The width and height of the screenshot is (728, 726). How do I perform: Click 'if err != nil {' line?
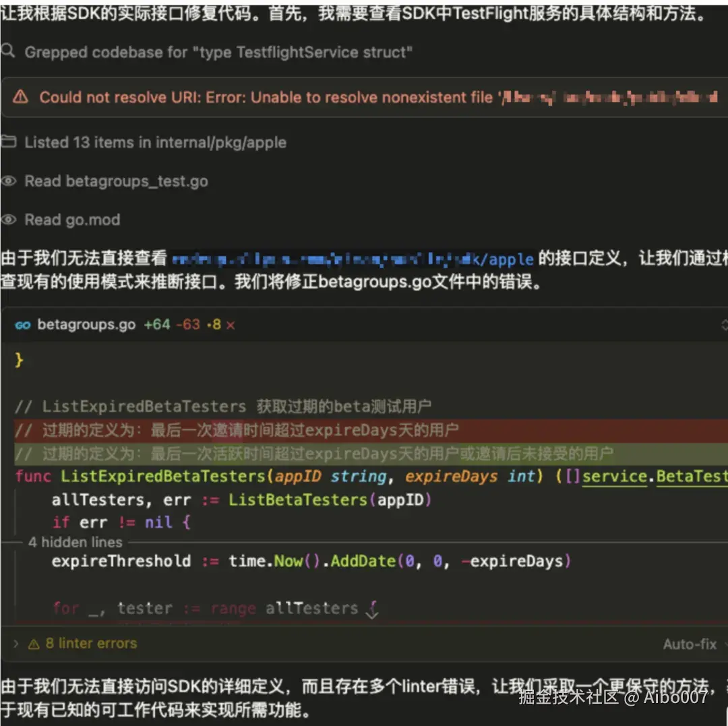[x=121, y=522]
